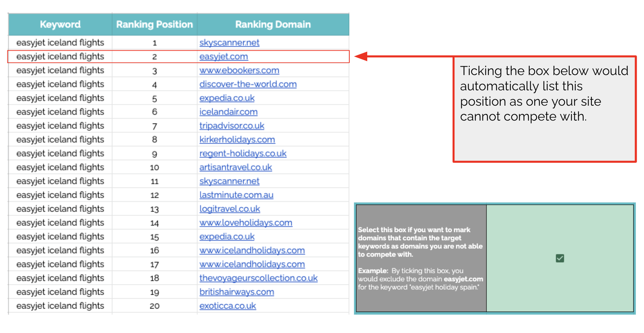Follow the lastminute.com.au link
The image size is (644, 333).
coord(236,195)
